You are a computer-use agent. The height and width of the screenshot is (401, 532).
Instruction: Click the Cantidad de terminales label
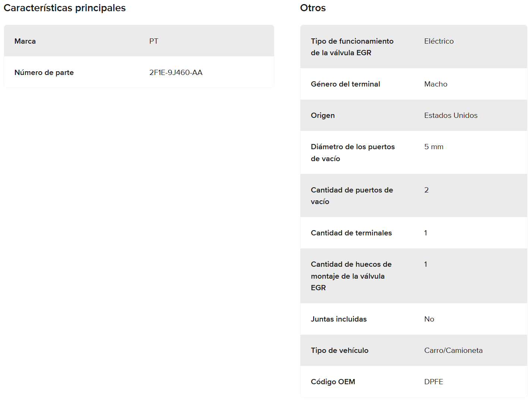[351, 233]
